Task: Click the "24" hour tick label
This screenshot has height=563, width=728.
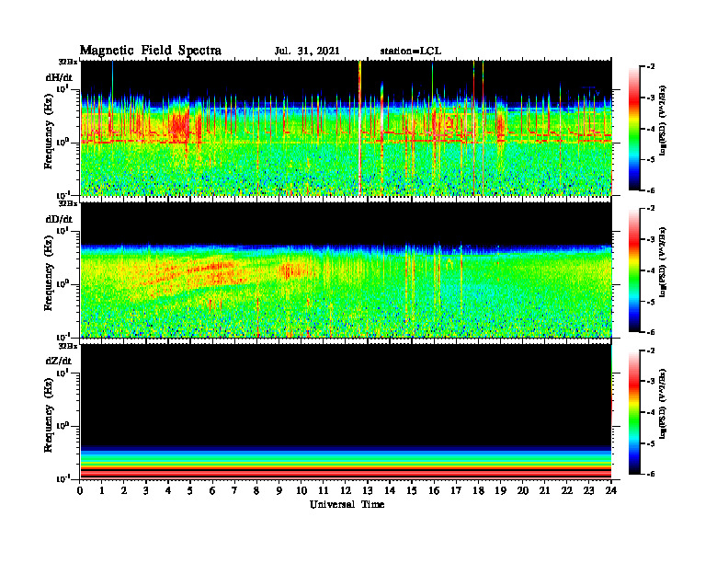Action: (x=611, y=490)
